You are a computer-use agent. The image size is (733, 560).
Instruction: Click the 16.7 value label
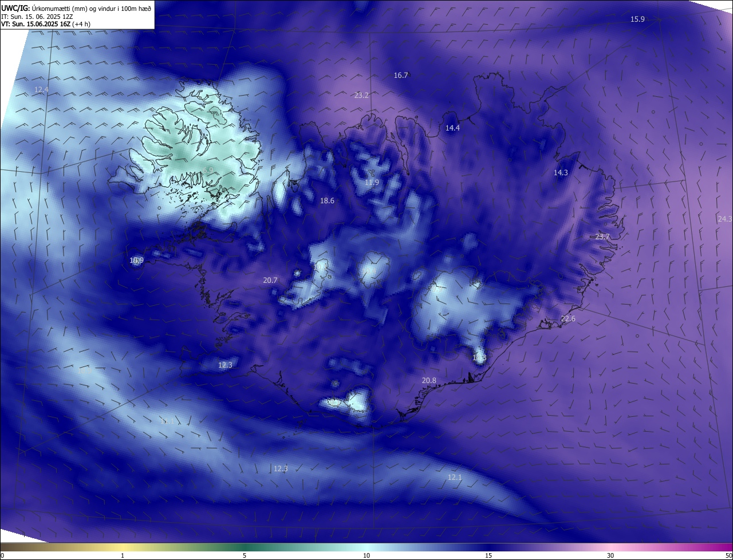click(x=401, y=76)
